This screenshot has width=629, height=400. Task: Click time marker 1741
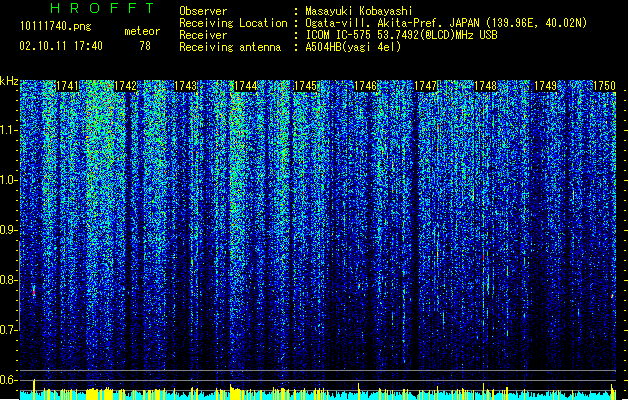(67, 86)
